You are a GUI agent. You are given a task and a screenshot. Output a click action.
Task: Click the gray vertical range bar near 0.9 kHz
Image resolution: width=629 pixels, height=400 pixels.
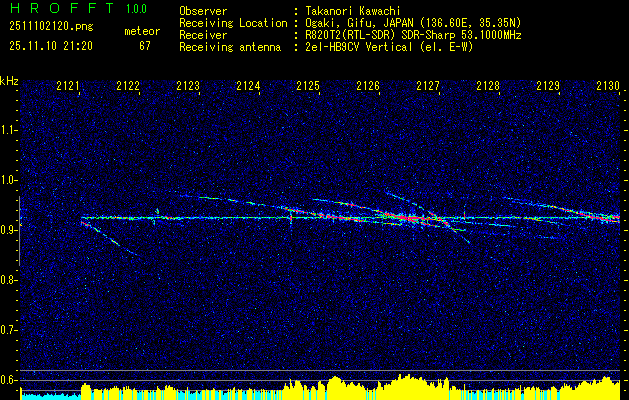click(19, 231)
